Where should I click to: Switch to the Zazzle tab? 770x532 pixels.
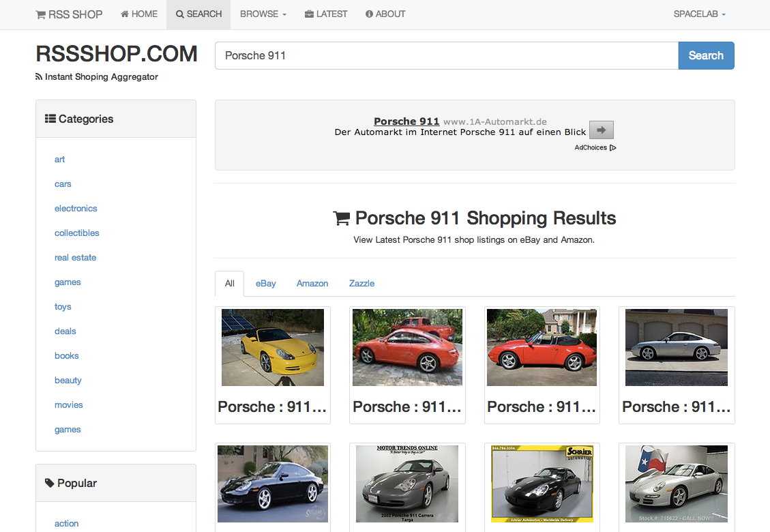362,284
